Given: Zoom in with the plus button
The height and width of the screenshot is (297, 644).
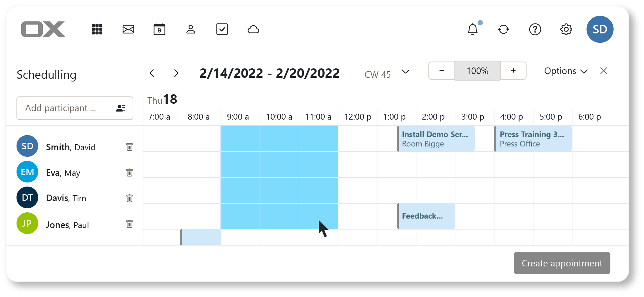Looking at the screenshot, I should (x=513, y=71).
